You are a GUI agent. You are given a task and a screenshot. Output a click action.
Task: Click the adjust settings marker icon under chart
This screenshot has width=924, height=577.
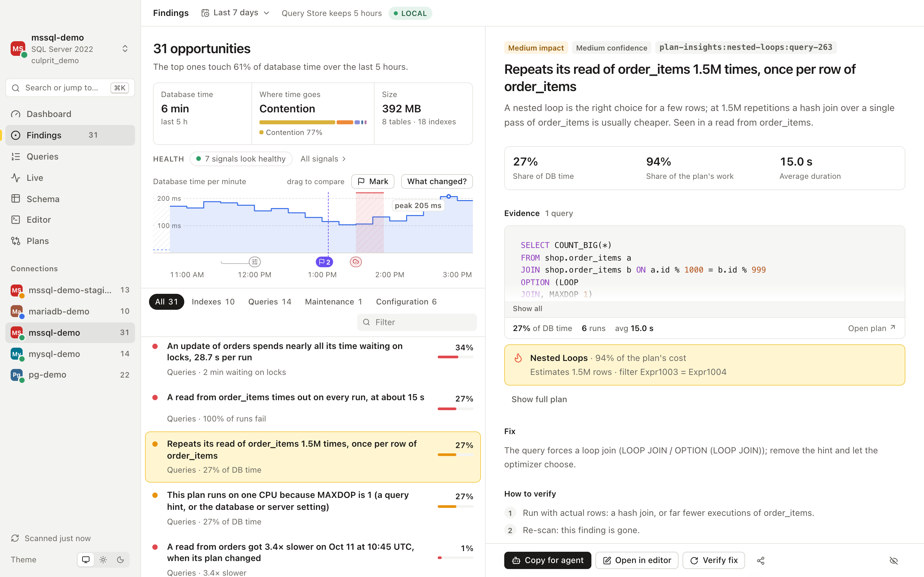(x=255, y=262)
